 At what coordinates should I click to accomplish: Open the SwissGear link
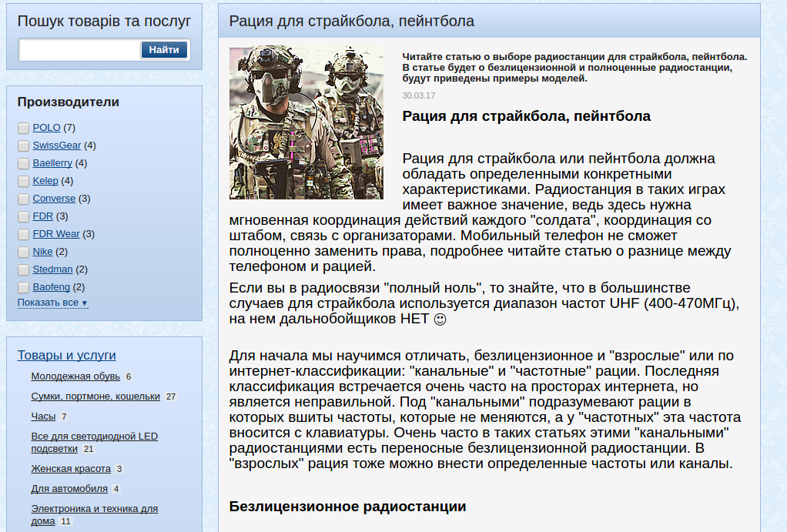tap(57, 145)
